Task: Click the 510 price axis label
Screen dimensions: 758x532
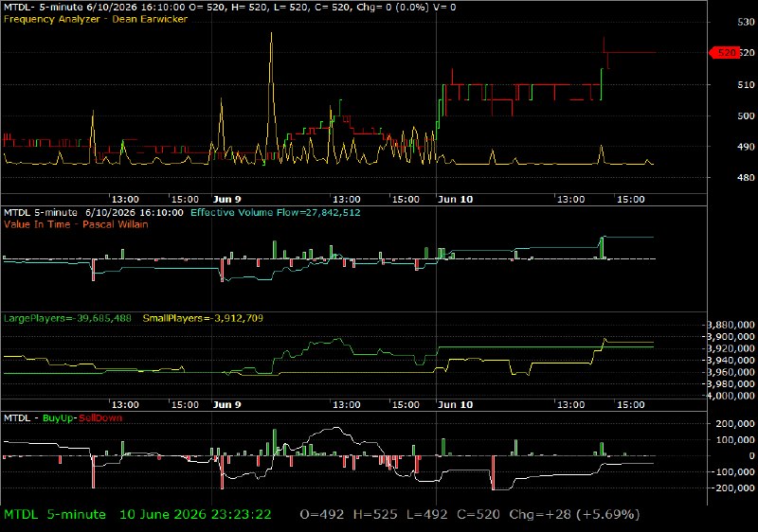Action: (746, 85)
